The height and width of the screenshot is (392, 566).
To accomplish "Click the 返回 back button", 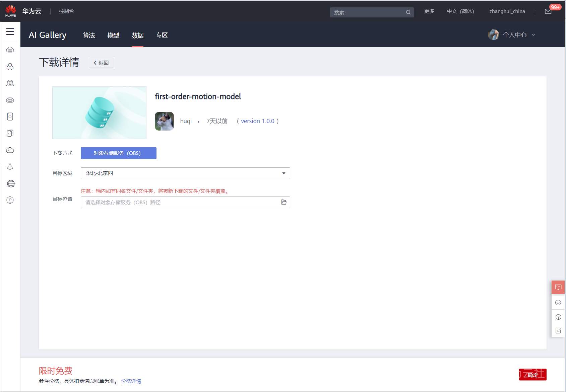I will click(101, 63).
